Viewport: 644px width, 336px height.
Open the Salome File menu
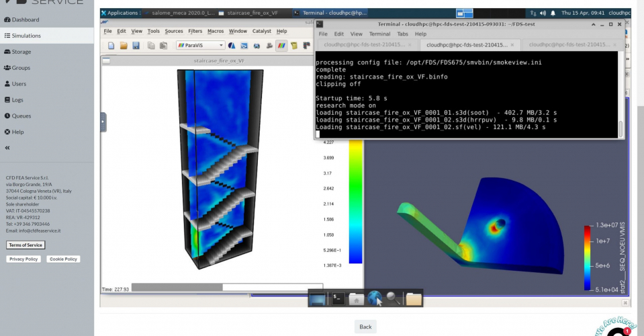pyautogui.click(x=107, y=31)
